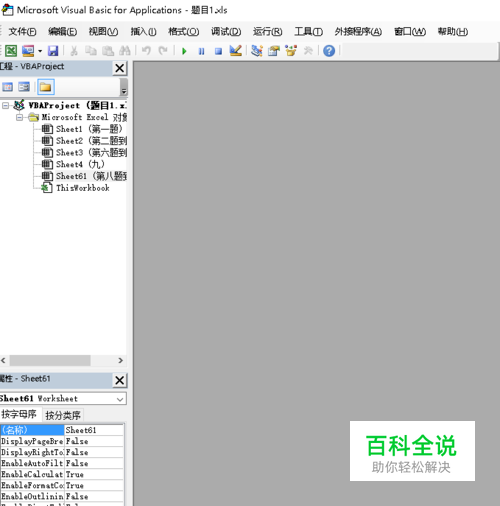
Task: Open the Sheet61 Worksheet object dropdown
Action: point(120,399)
